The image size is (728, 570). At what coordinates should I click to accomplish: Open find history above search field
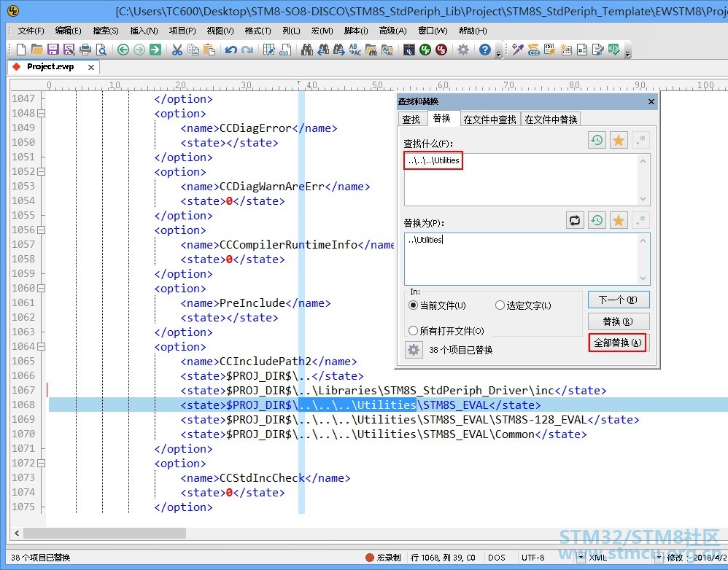(x=597, y=140)
